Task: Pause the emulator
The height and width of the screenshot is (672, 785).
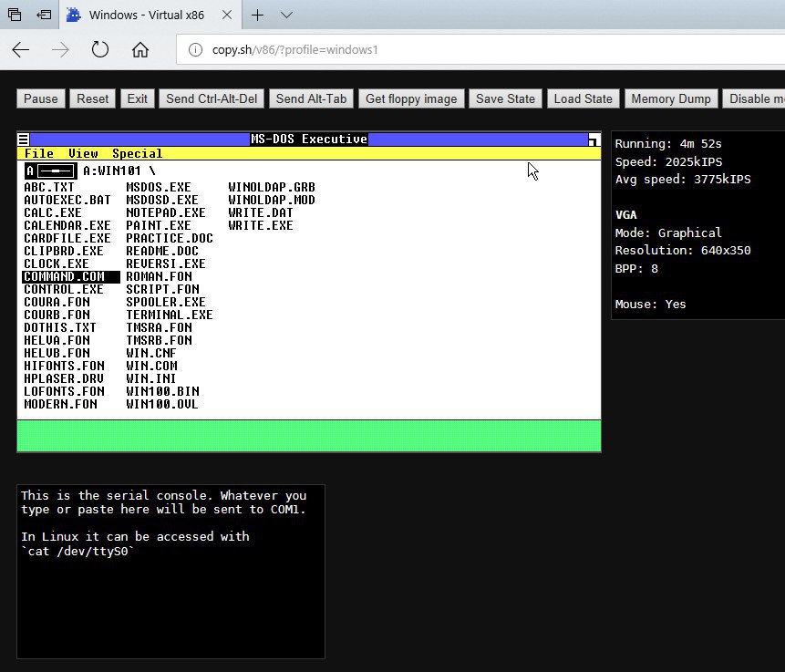Action: pyautogui.click(x=41, y=98)
